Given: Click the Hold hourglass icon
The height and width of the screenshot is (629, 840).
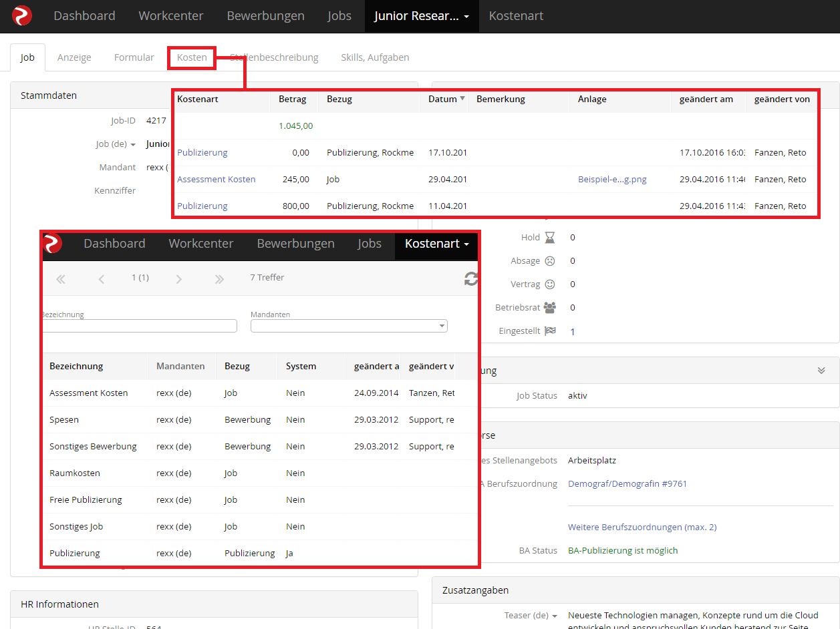Looking at the screenshot, I should tap(550, 237).
